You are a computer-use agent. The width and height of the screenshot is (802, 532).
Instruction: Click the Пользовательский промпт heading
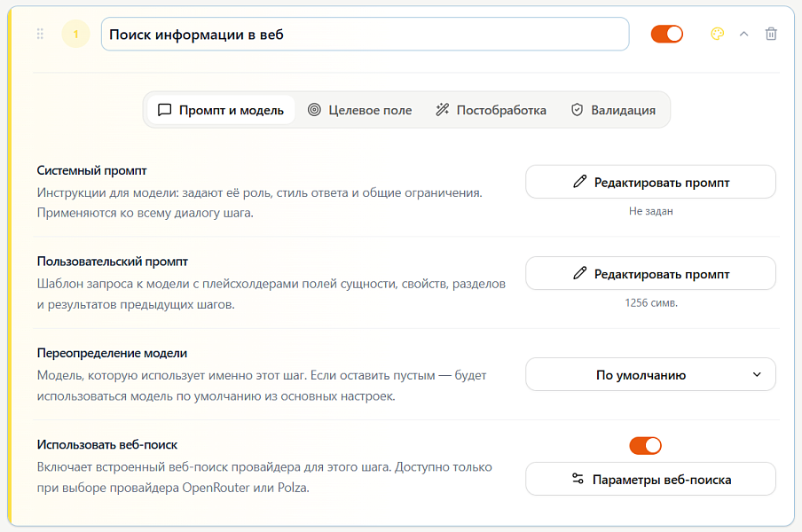point(113,262)
